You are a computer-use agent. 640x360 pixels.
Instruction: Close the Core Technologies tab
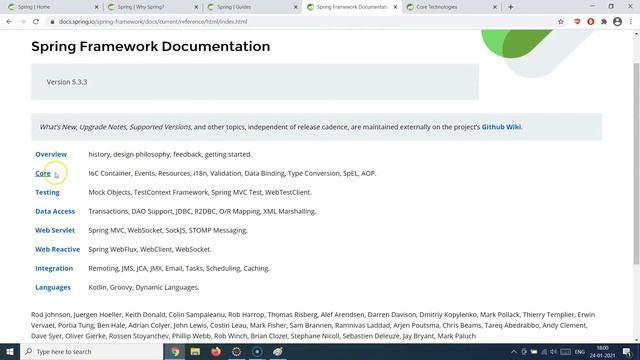coord(495,7)
